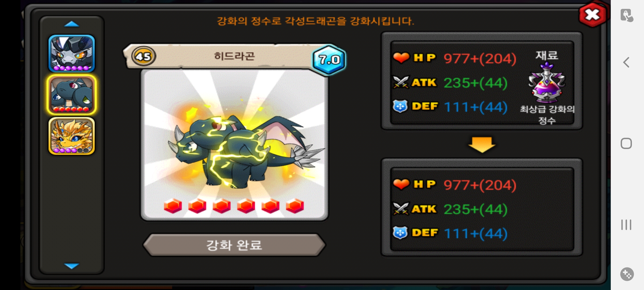Select the golden dragon portrait in the list

[72, 136]
